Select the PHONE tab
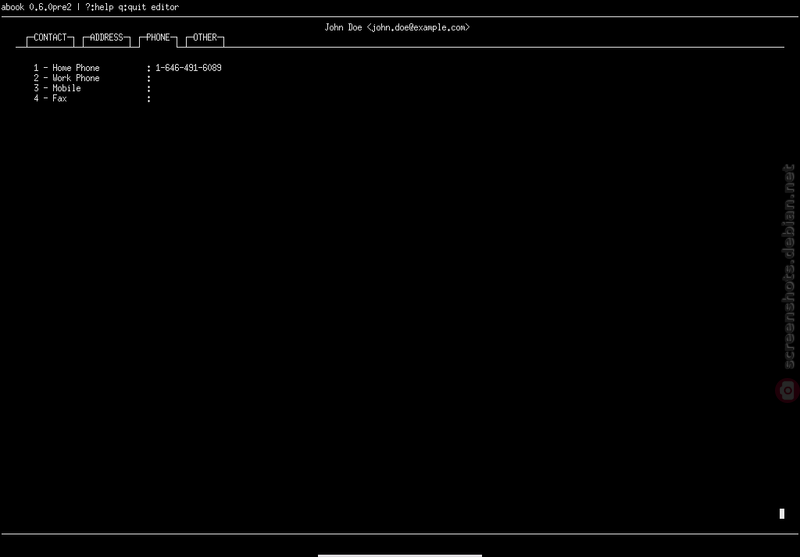This screenshot has width=800, height=557. [x=158, y=38]
